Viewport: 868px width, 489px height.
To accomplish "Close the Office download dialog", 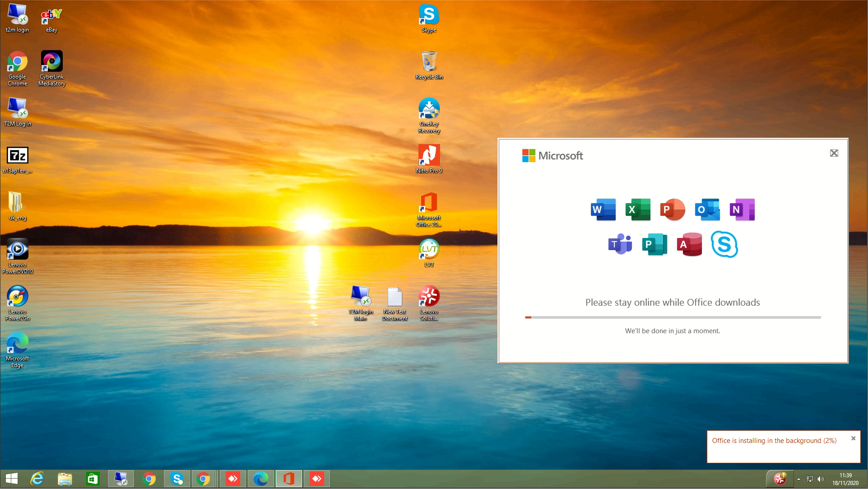I will 834,153.
